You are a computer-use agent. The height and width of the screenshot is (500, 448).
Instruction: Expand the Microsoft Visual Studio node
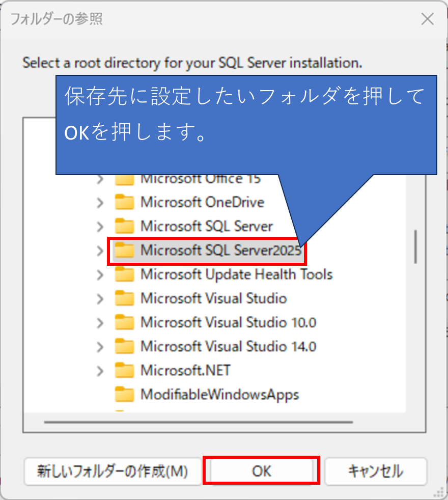100,299
